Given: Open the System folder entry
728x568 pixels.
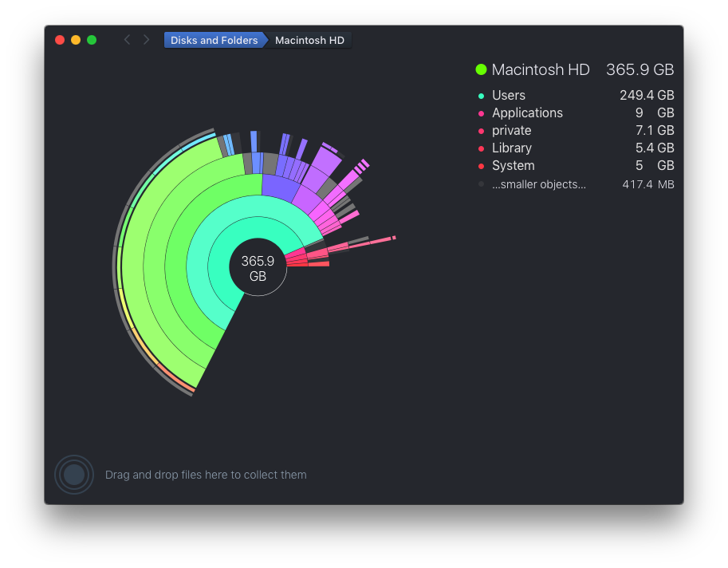Looking at the screenshot, I should click(x=513, y=166).
